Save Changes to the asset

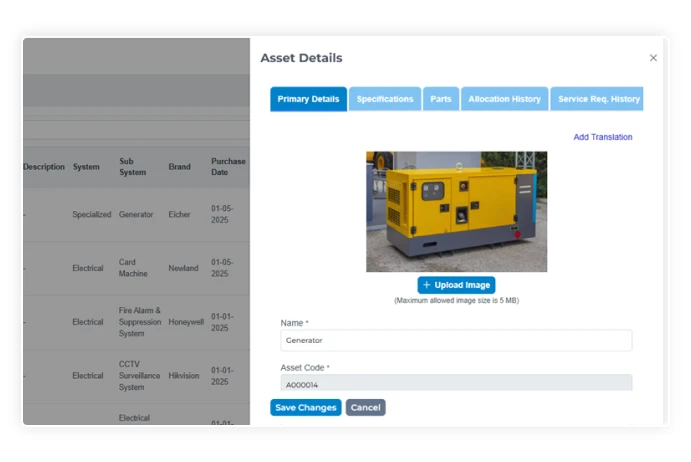[x=305, y=408]
